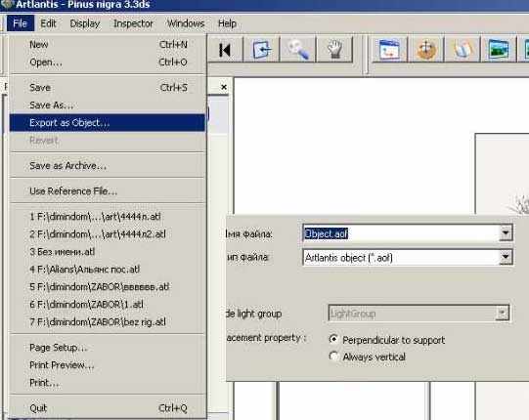Select the pan hand tool
Image resolution: width=529 pixels, height=420 pixels.
334,50
